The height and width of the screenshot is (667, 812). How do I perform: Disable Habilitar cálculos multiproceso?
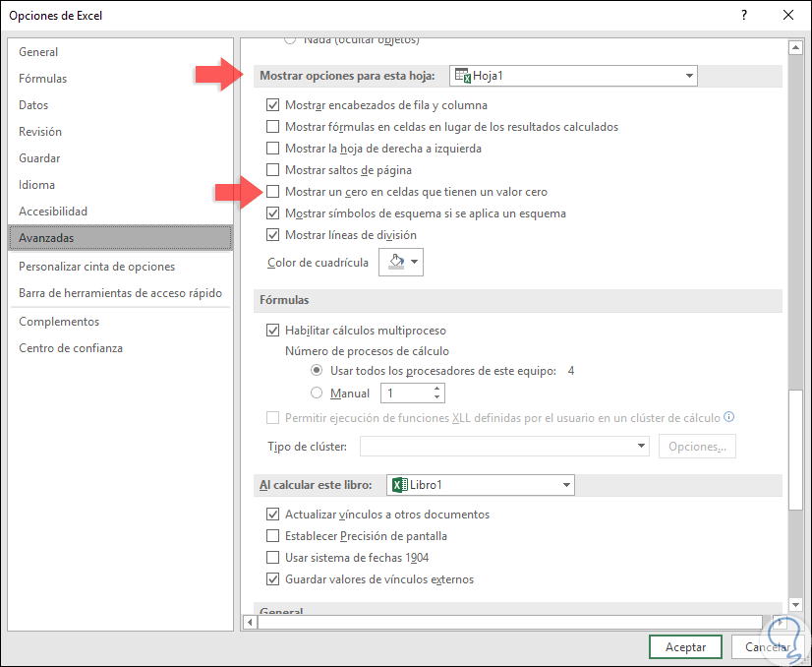pos(273,331)
